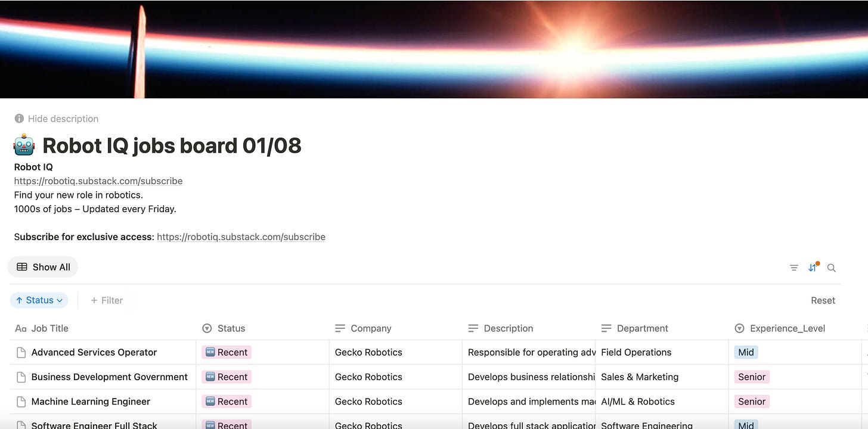Click description cell starting Develops business relationship
This screenshot has height=429, width=868.
point(529,377)
